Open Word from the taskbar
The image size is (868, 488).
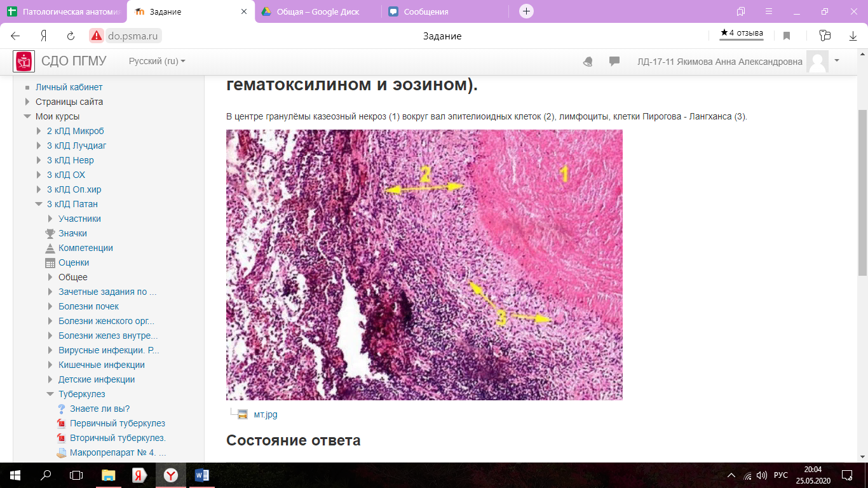[202, 475]
